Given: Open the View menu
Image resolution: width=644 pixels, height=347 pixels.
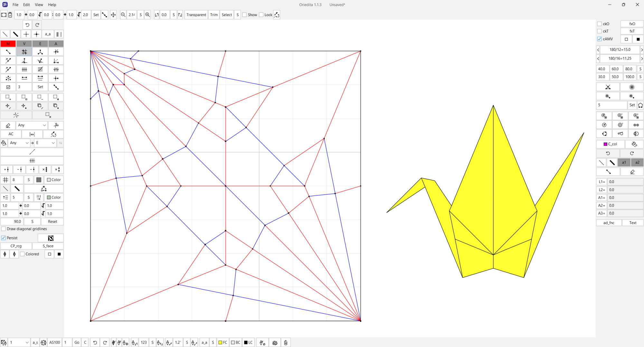Looking at the screenshot, I should point(39,5).
